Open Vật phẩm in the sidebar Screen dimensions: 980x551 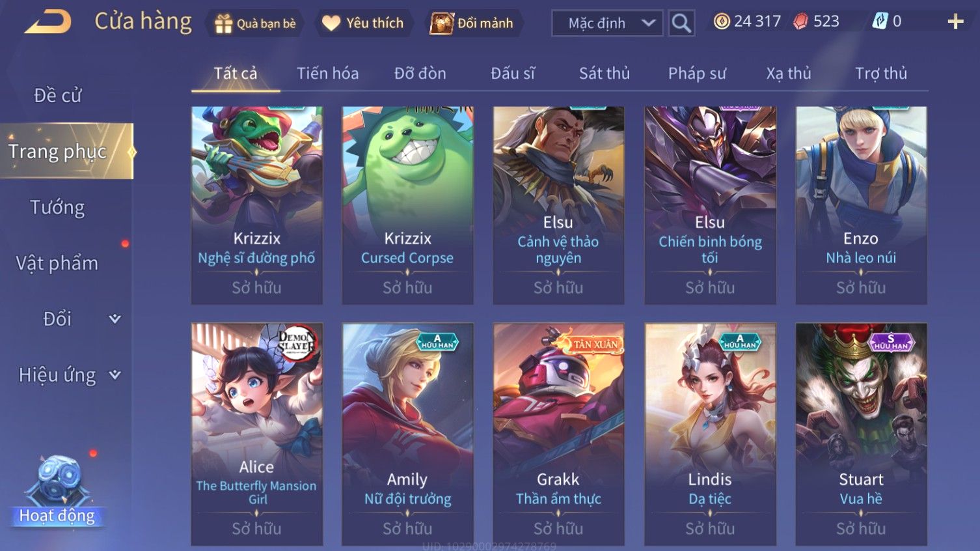pos(57,263)
